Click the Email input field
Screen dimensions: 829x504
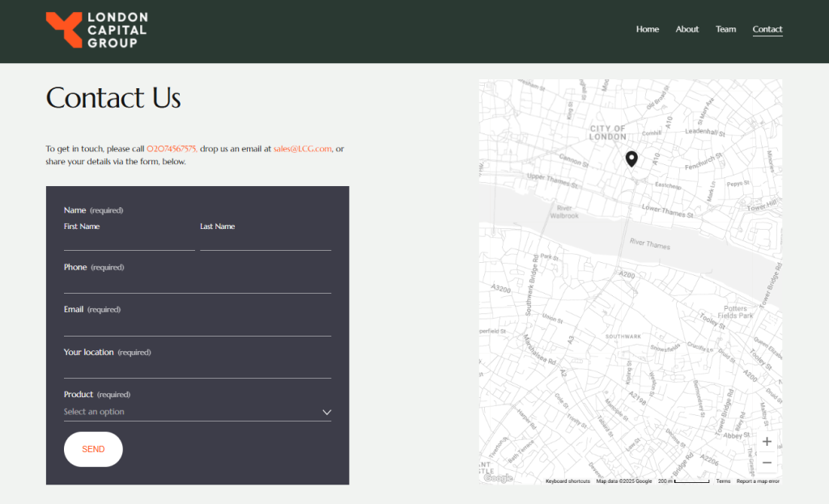[x=197, y=326]
